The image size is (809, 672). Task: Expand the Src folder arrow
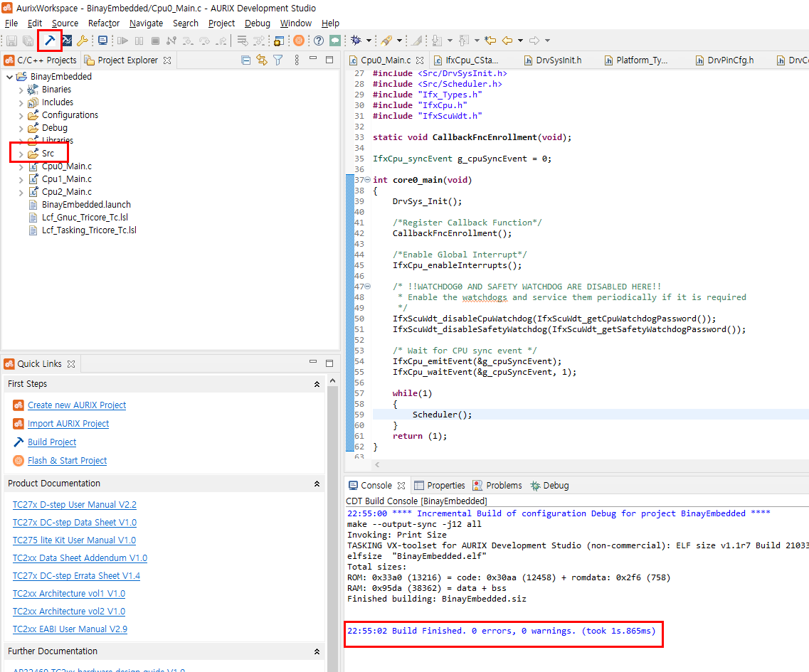point(21,154)
